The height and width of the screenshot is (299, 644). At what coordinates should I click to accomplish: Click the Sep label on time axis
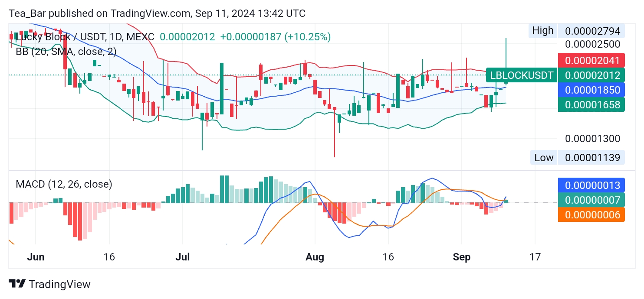pyautogui.click(x=462, y=257)
